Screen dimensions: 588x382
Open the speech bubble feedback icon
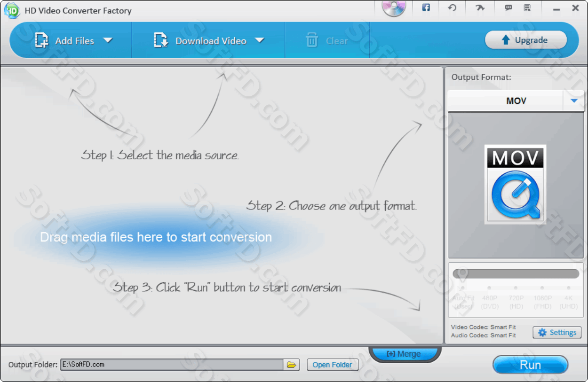coord(509,8)
